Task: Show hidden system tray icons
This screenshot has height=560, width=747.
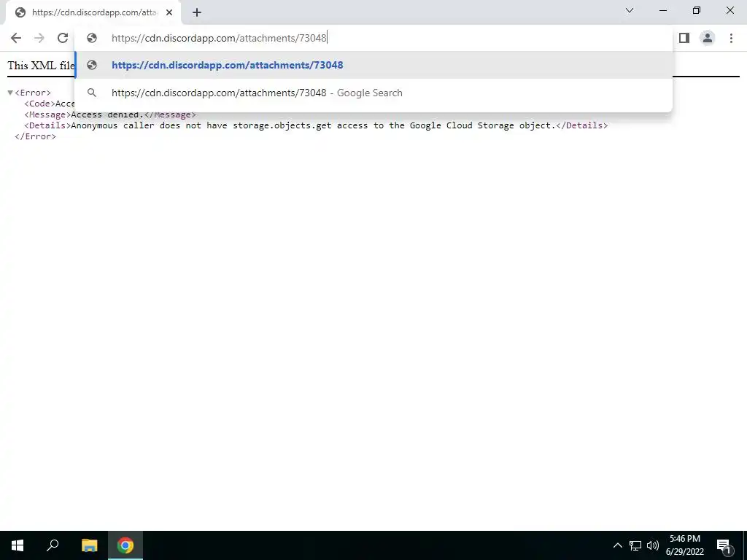Action: coord(617,545)
